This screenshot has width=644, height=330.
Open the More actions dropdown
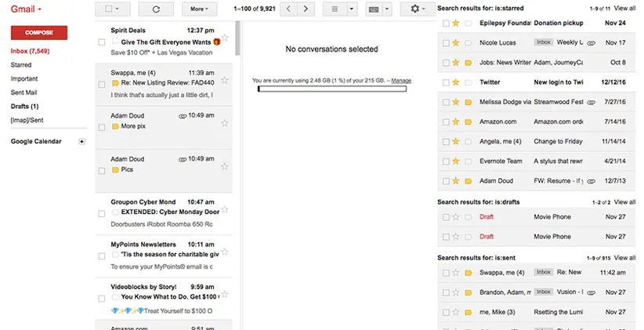click(199, 9)
